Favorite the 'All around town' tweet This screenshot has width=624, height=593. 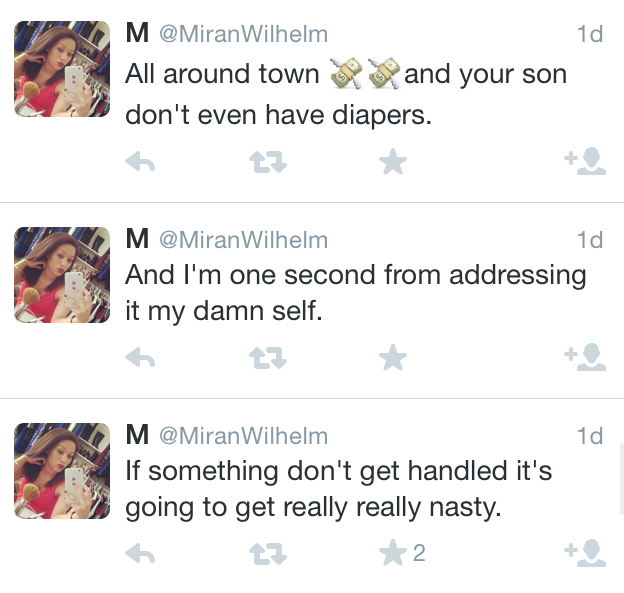[393, 162]
